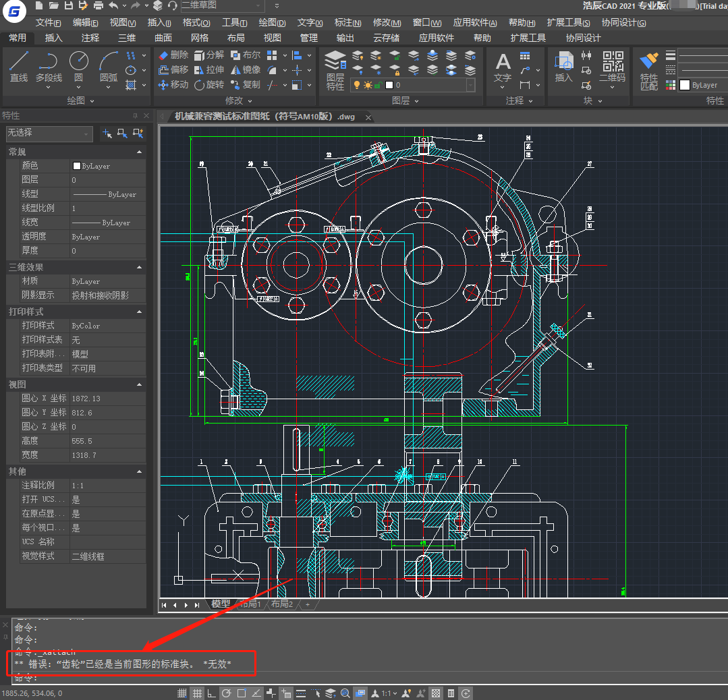Collapse the 常规 section in properties panel
Image resolution: width=728 pixels, height=700 pixels.
pyautogui.click(x=140, y=152)
